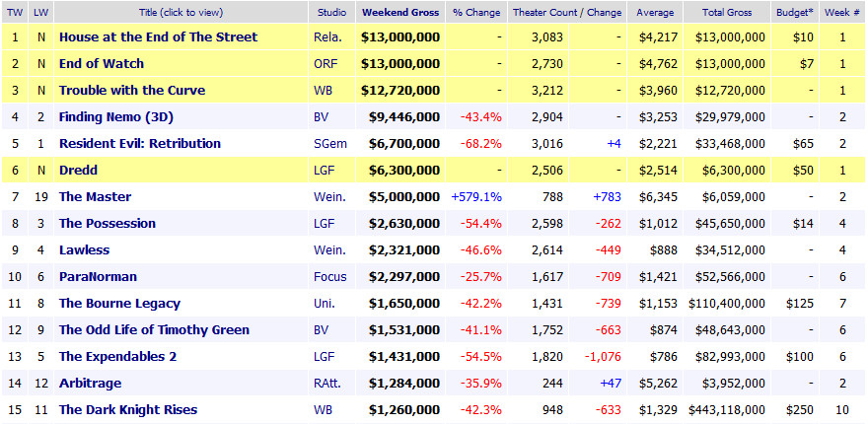Click the $110,400,000 total gross value
Screen dimensions: 868x424
[x=727, y=304]
